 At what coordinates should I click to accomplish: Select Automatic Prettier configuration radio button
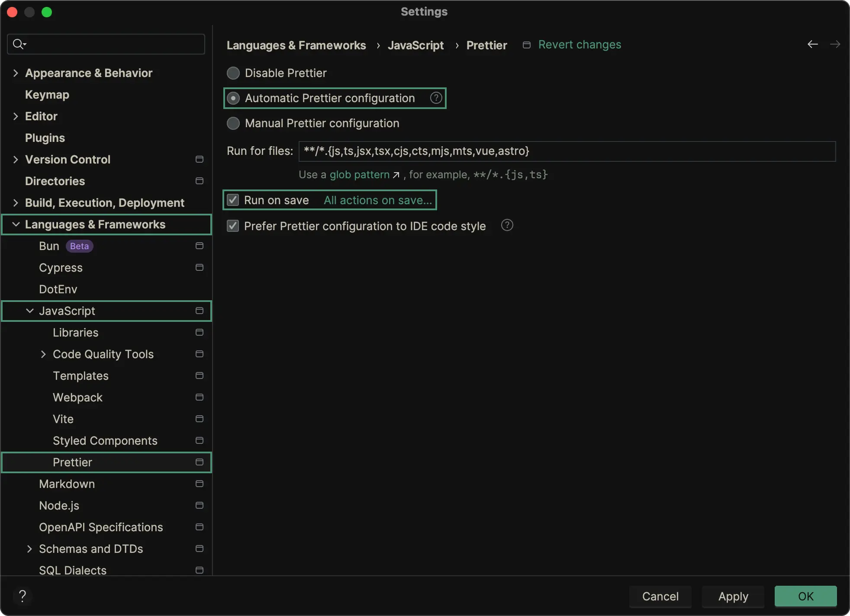coord(233,98)
